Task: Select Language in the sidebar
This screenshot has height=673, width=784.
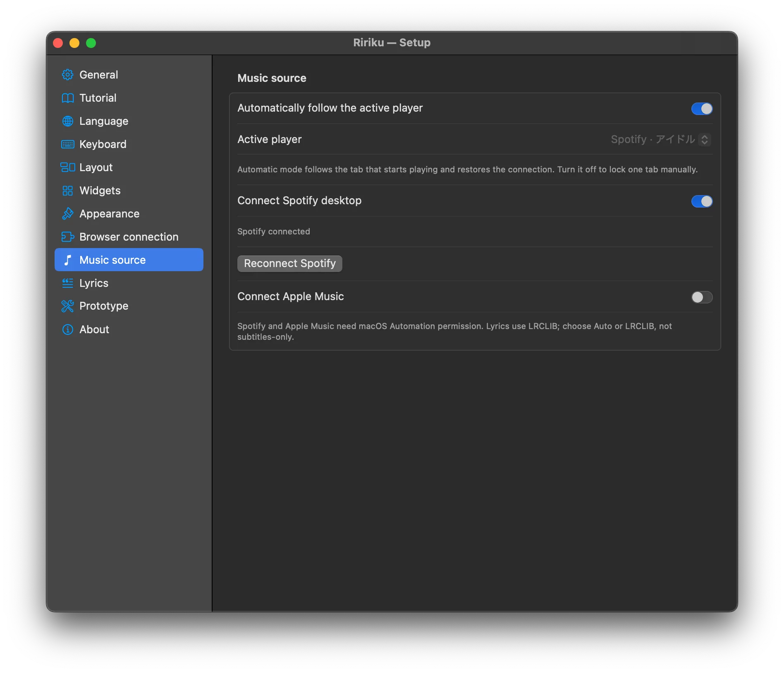Action: [x=129, y=121]
